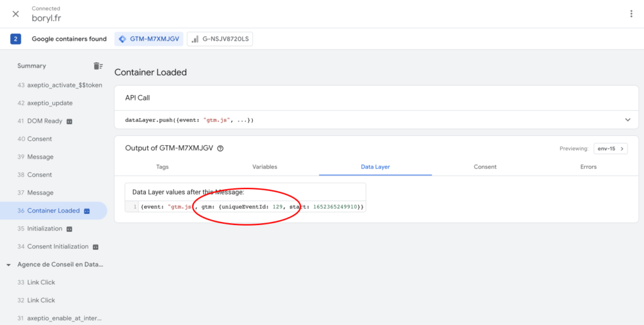Expand the API Call panel chevron
The height and width of the screenshot is (325, 644).
628,120
